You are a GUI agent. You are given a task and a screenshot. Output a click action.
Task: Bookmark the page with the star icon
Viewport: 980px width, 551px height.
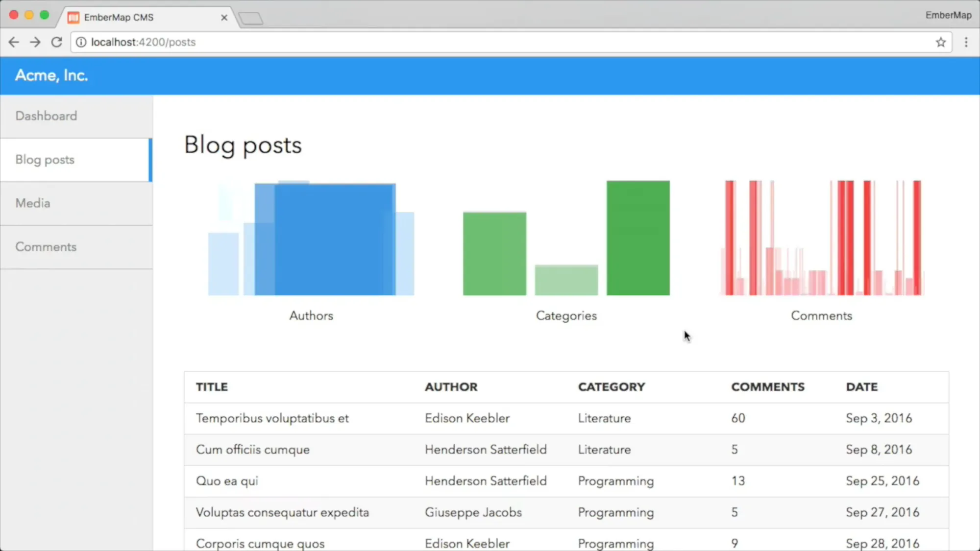click(x=940, y=42)
